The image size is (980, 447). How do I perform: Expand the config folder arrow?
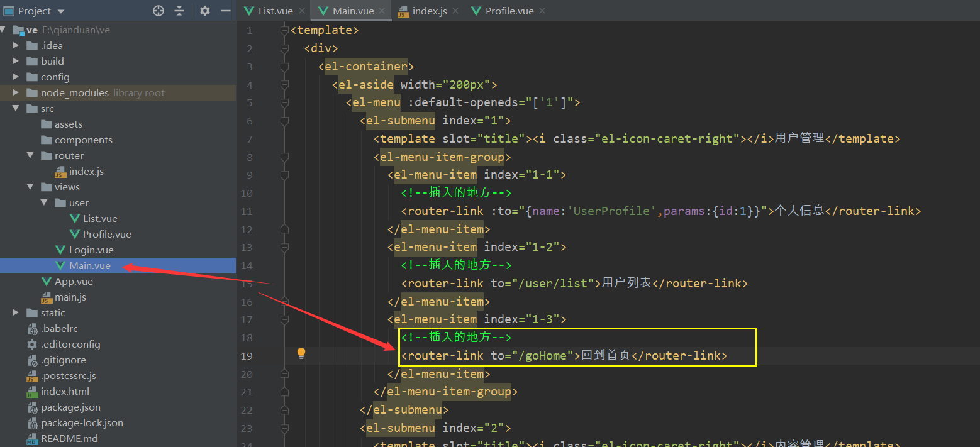tap(16, 77)
